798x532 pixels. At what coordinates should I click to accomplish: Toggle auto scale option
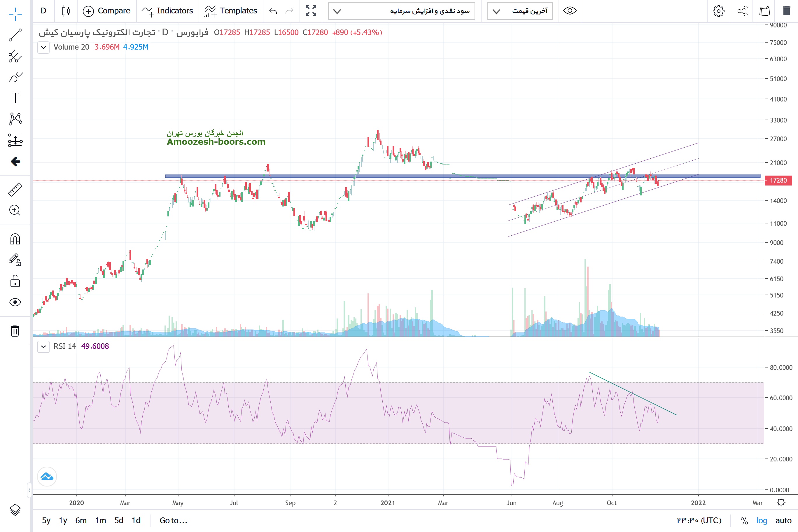click(783, 520)
